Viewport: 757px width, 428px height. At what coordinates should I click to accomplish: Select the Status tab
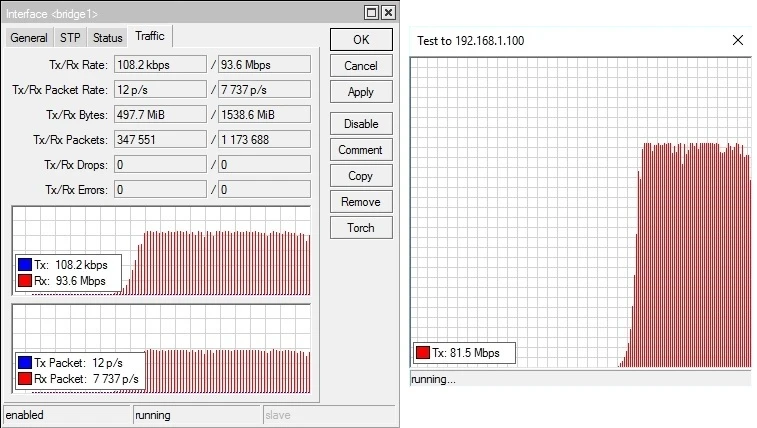tap(107, 38)
